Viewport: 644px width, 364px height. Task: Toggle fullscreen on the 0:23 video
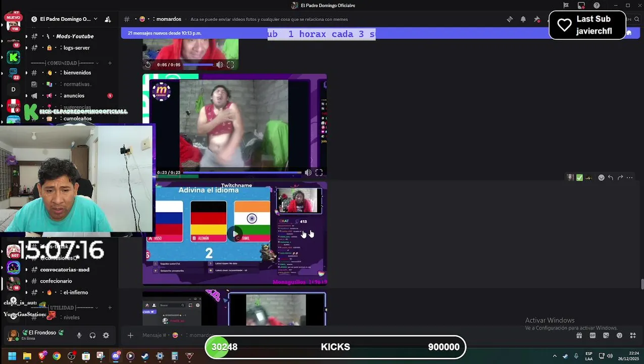[319, 172]
